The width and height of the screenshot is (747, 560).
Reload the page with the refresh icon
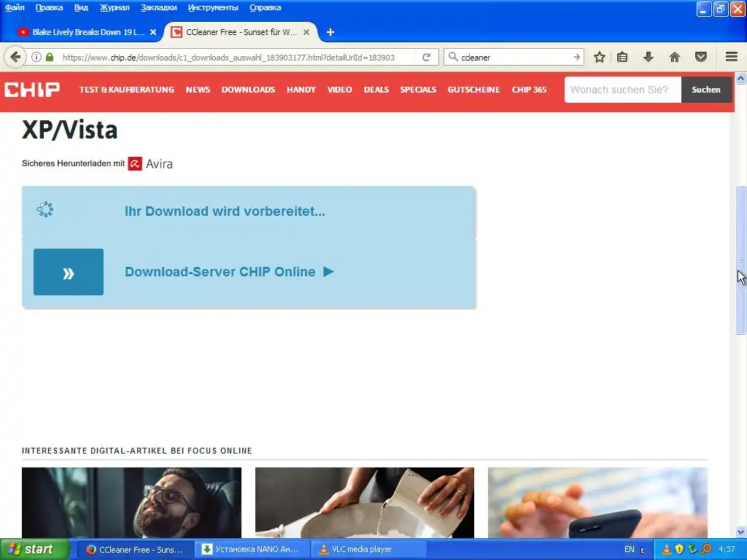(x=426, y=57)
